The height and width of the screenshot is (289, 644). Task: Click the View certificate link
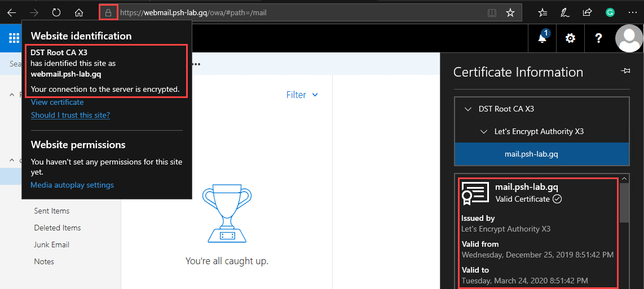[x=57, y=102]
